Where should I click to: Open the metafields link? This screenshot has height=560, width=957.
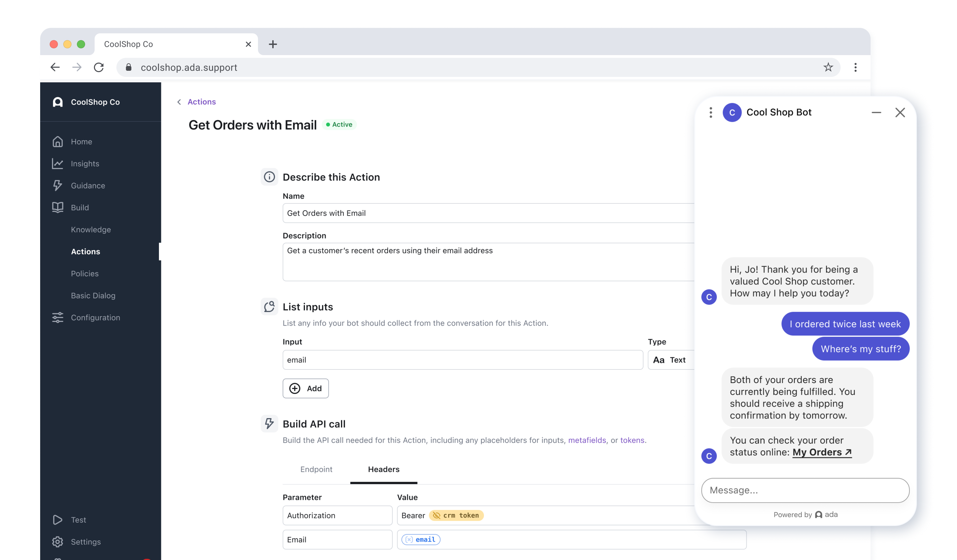587,440
